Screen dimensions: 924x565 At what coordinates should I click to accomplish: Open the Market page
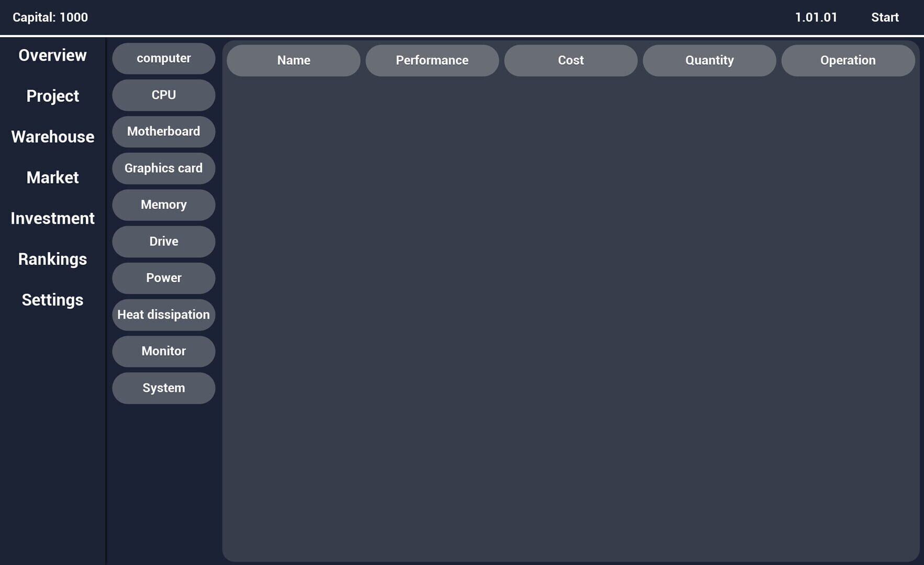(52, 177)
